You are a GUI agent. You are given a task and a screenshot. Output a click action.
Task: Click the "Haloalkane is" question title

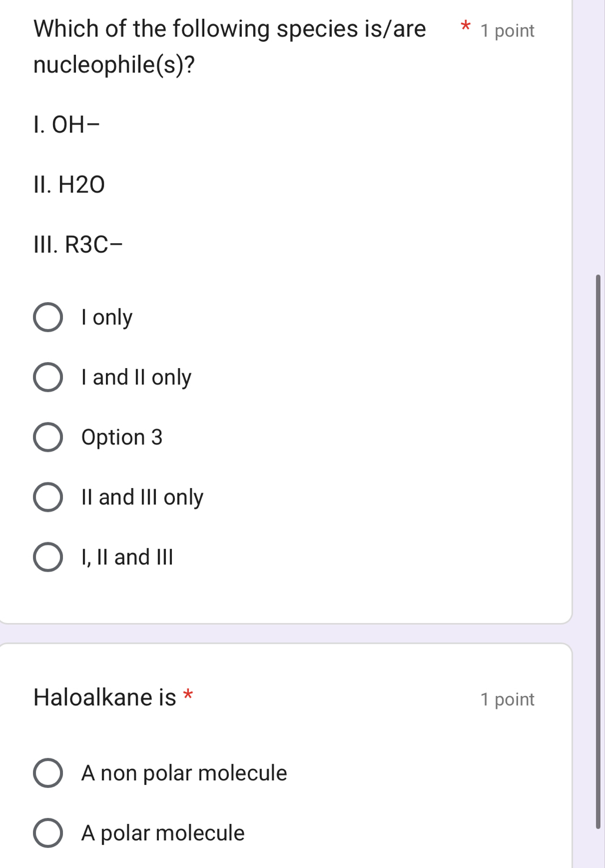click(x=105, y=698)
